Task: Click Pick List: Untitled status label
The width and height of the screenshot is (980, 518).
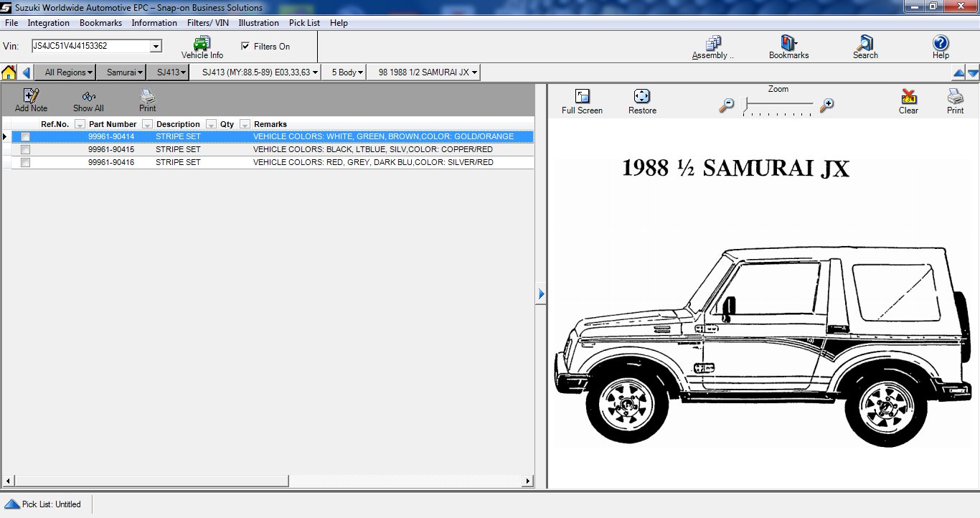Action: tap(52, 504)
